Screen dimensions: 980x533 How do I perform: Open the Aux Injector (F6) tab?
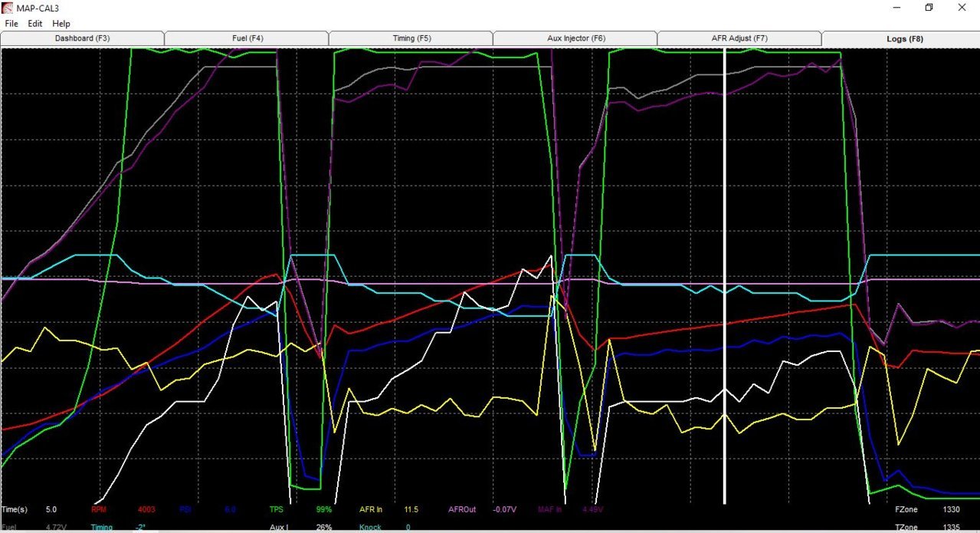[575, 38]
